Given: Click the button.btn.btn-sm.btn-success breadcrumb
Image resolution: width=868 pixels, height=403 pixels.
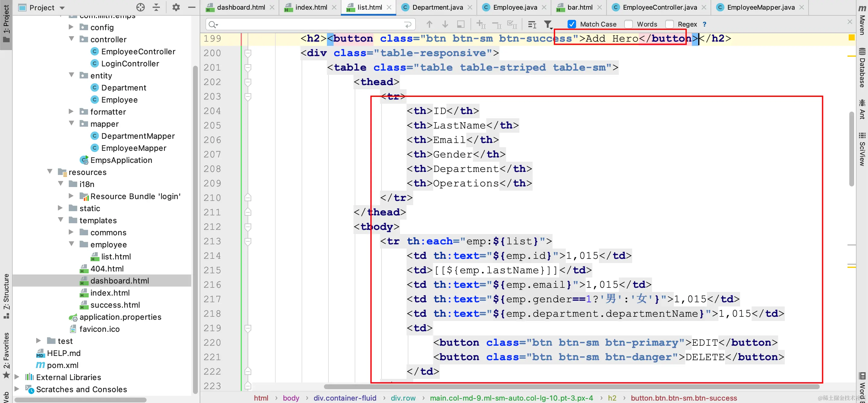Looking at the screenshot, I should coord(684,398).
